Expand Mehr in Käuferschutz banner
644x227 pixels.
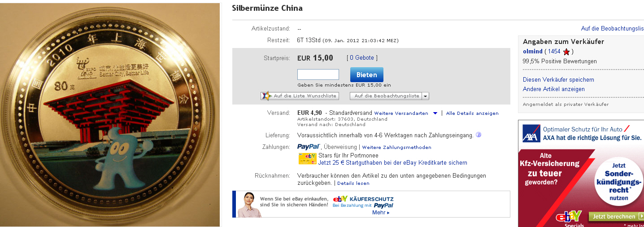[x=381, y=213]
